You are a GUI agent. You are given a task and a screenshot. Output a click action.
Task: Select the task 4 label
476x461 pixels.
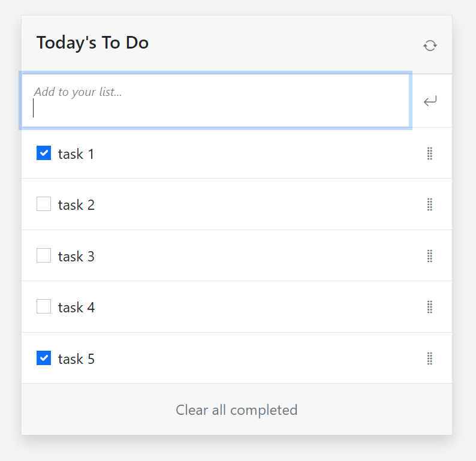pyautogui.click(x=76, y=308)
